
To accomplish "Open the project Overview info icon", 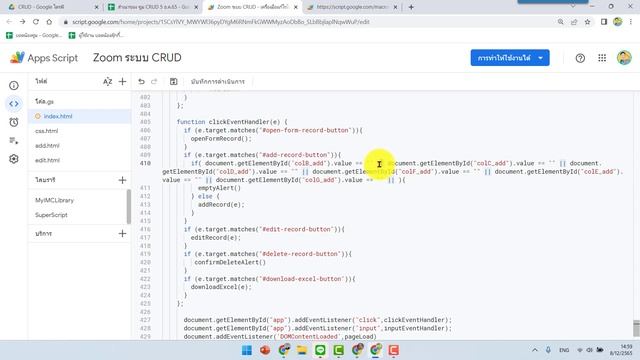I will point(14,85).
